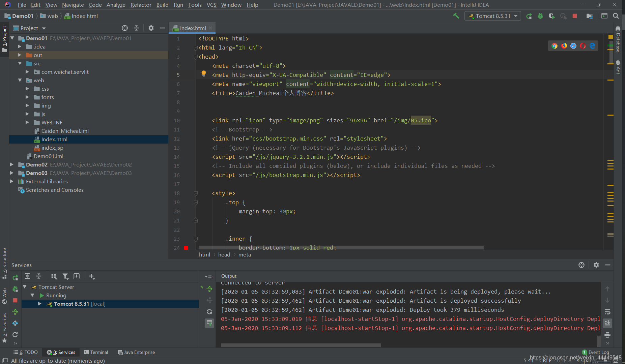Click the deploy all arrow in output toolbar
625x364 pixels.
point(209,289)
